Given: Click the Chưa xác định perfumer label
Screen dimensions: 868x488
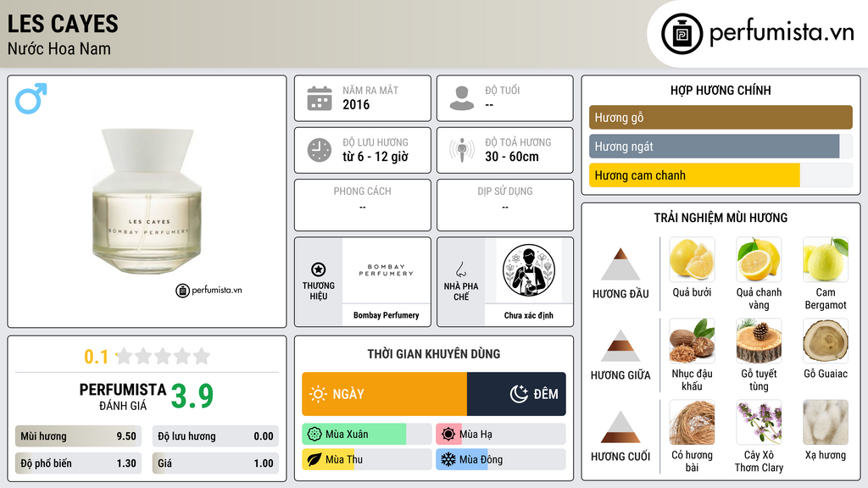Looking at the screenshot, I should 529,315.
